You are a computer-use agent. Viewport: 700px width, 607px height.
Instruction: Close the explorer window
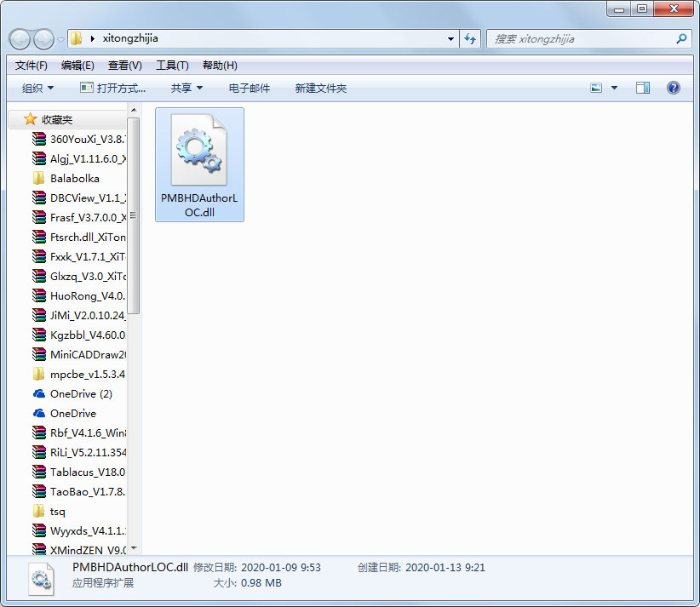674,9
